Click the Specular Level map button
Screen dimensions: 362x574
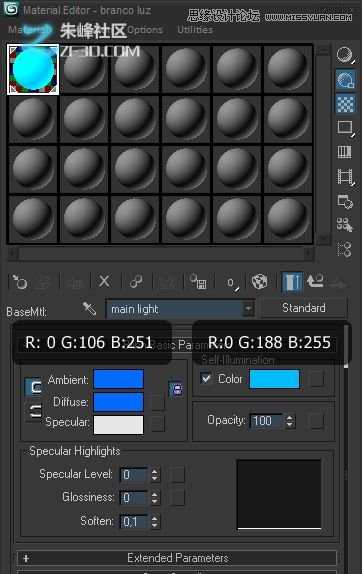coord(177,475)
